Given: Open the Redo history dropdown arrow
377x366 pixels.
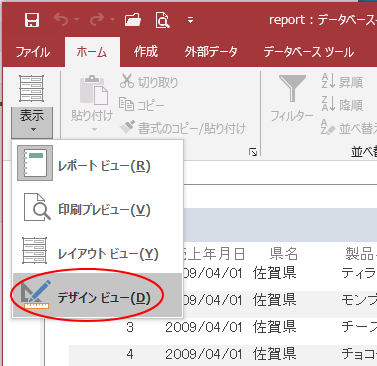Looking at the screenshot, I should click(112, 20).
